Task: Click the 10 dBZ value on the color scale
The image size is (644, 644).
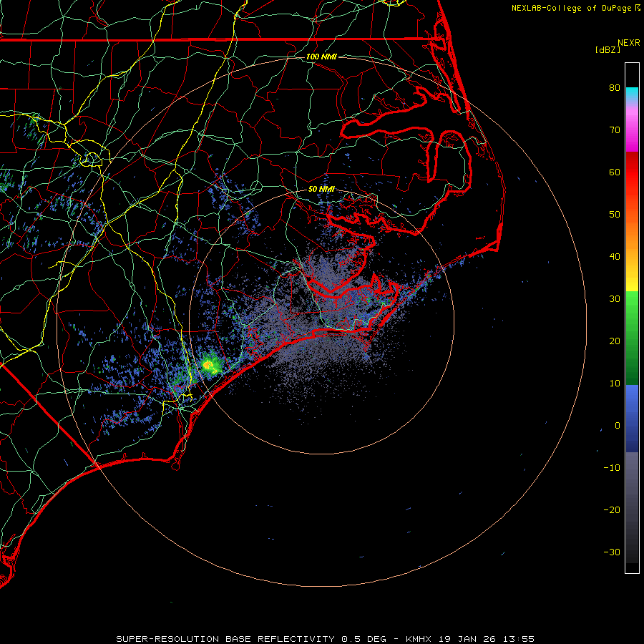Action: (x=615, y=384)
